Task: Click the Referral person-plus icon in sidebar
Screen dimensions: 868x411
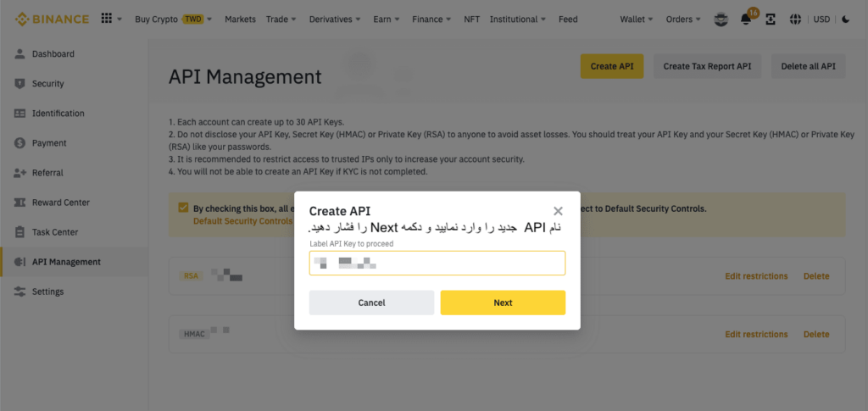Action: point(20,173)
